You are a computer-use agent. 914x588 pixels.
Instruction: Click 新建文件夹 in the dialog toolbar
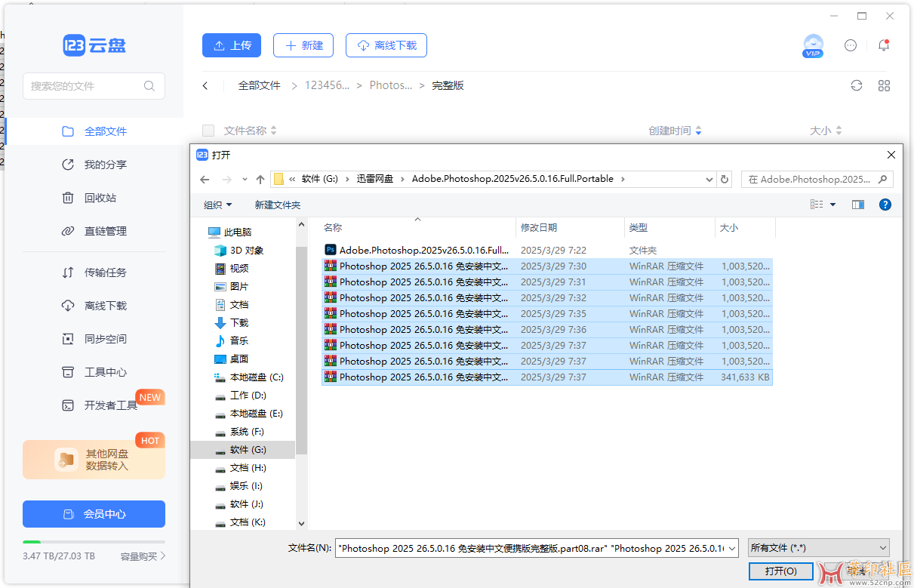pos(278,205)
